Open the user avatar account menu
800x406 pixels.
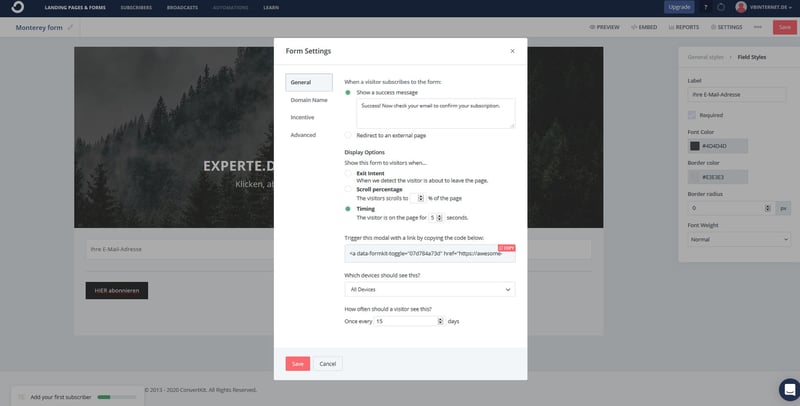point(741,7)
